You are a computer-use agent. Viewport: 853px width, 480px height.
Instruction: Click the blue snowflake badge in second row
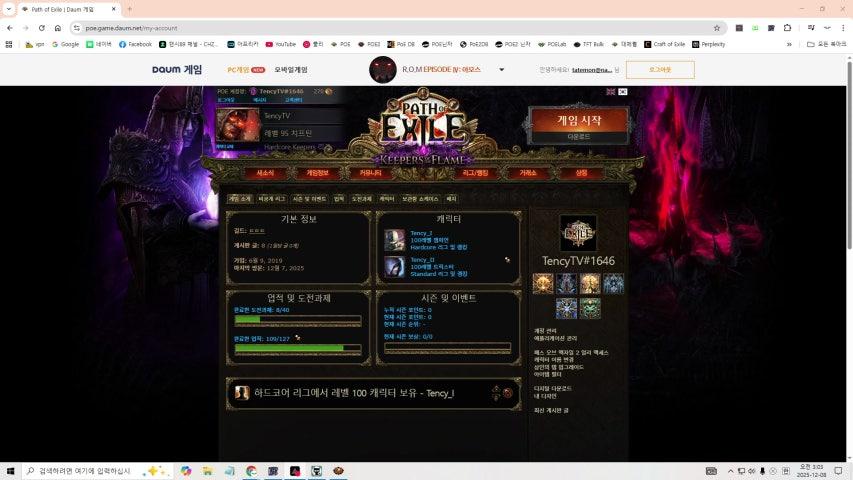[x=566, y=309]
